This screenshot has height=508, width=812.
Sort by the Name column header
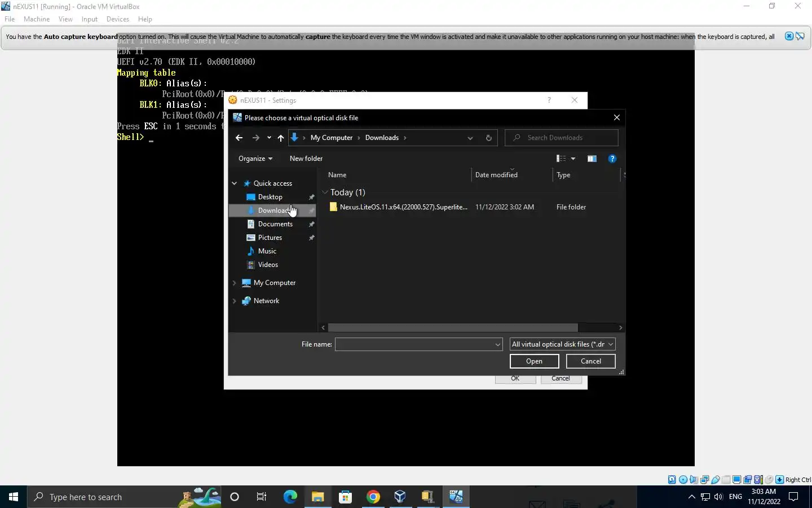coord(337,175)
